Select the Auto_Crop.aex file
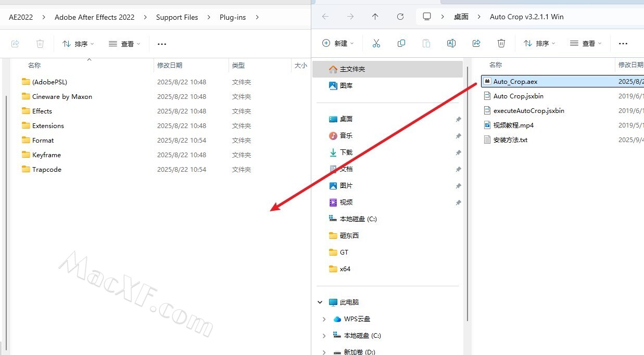Image resolution: width=644 pixels, height=355 pixels. point(562,81)
